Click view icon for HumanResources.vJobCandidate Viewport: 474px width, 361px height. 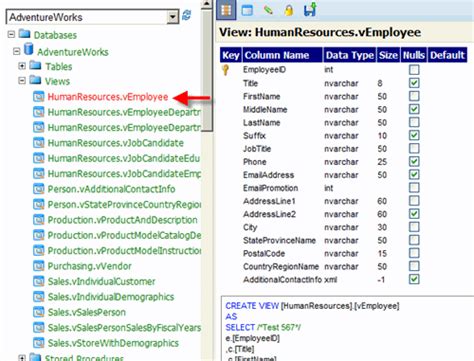[x=39, y=143]
